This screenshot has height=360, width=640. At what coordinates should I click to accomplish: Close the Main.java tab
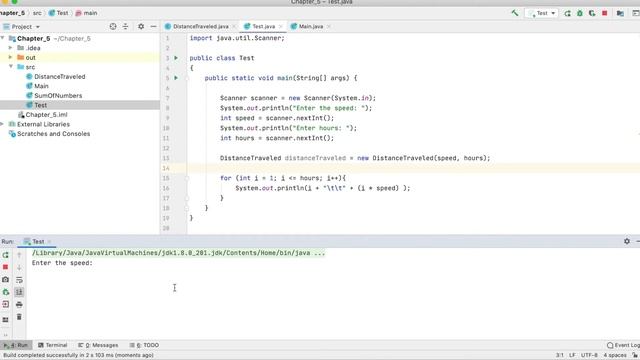[329, 27]
